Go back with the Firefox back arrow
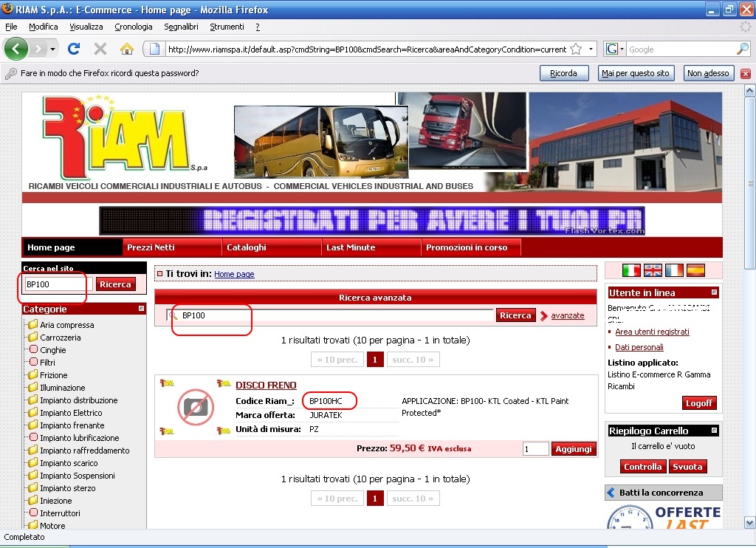The height and width of the screenshot is (548, 756). pos(16,49)
